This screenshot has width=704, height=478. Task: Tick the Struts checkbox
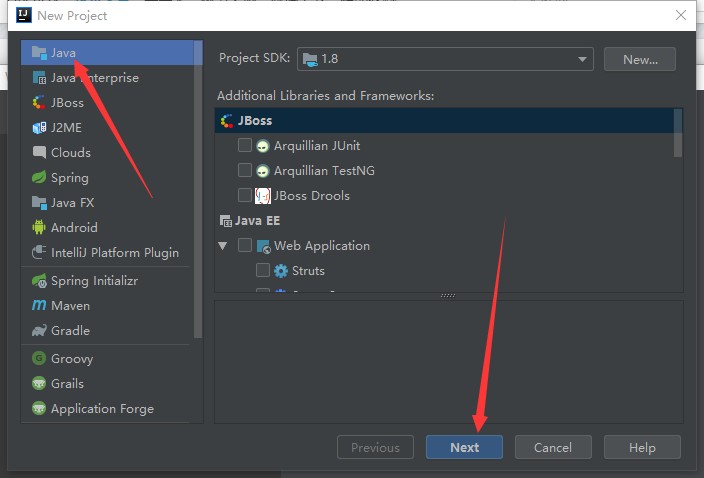263,271
